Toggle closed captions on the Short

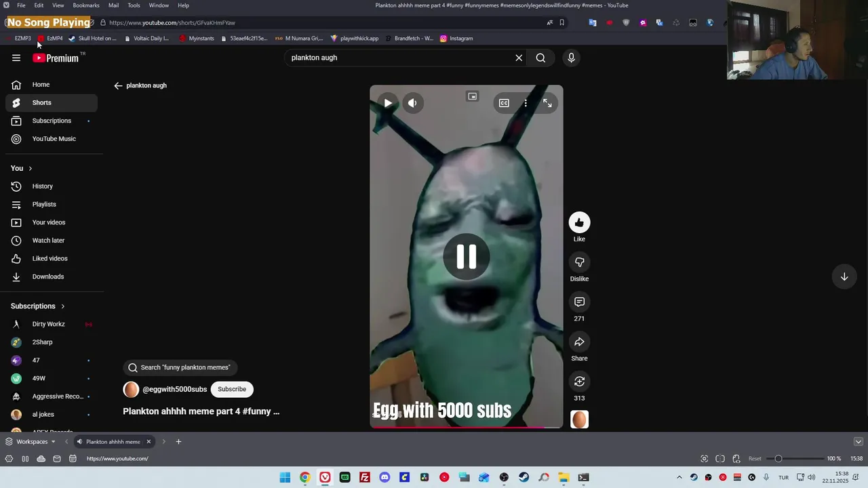coord(504,103)
